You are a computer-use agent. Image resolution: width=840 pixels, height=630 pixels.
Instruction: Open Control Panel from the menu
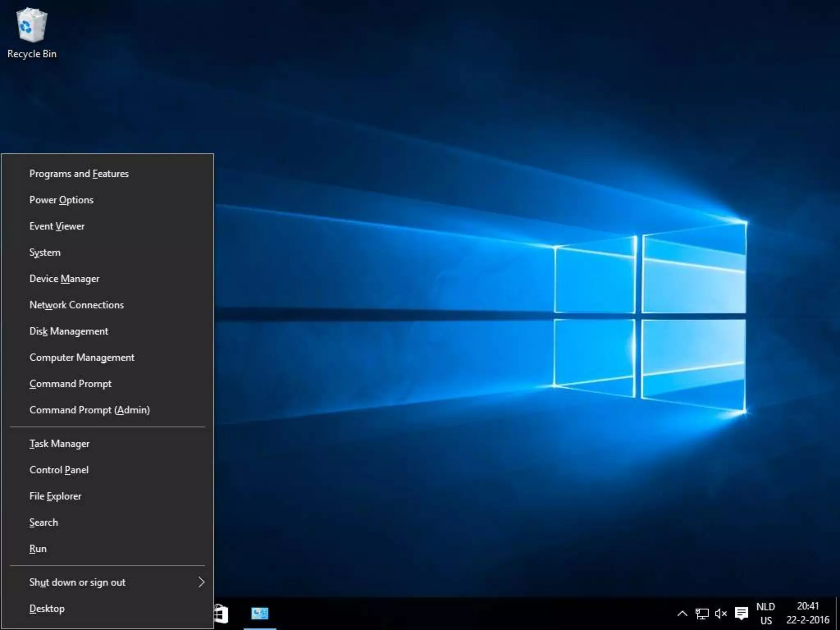107,470
